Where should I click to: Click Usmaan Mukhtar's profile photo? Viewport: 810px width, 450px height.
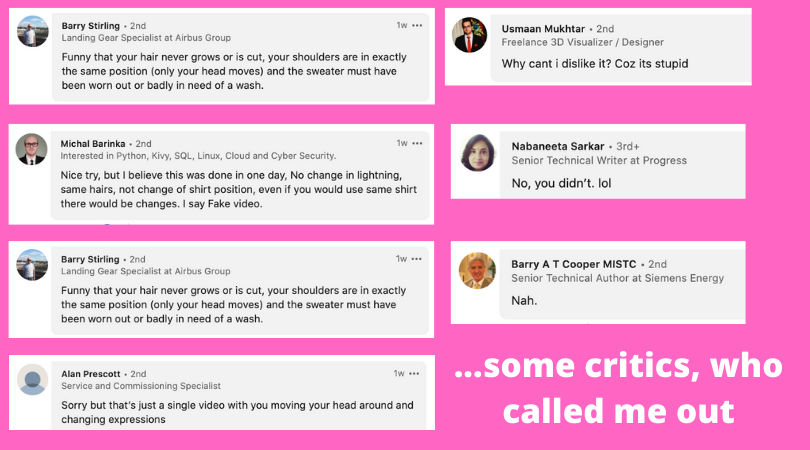pyautogui.click(x=470, y=35)
